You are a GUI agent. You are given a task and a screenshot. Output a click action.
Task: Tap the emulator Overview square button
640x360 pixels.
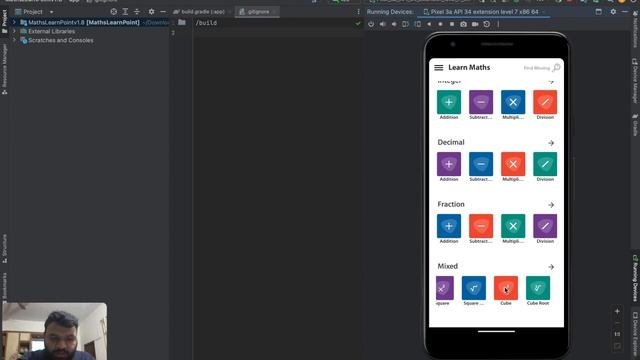coord(452,24)
